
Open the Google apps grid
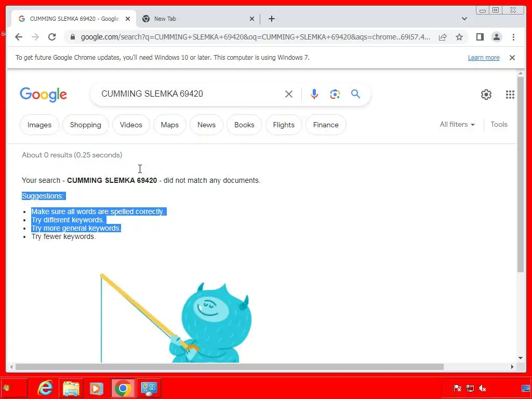(x=510, y=95)
